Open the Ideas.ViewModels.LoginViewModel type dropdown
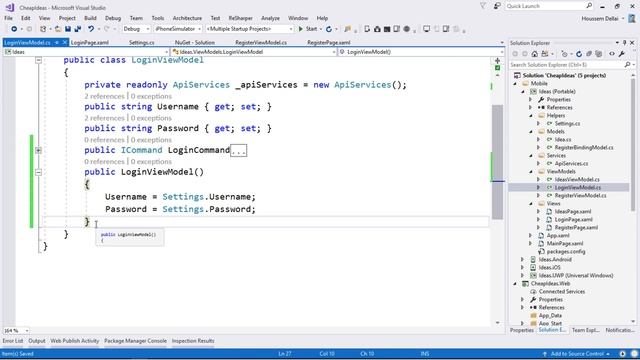The width and height of the screenshot is (640, 360). click(x=254, y=52)
